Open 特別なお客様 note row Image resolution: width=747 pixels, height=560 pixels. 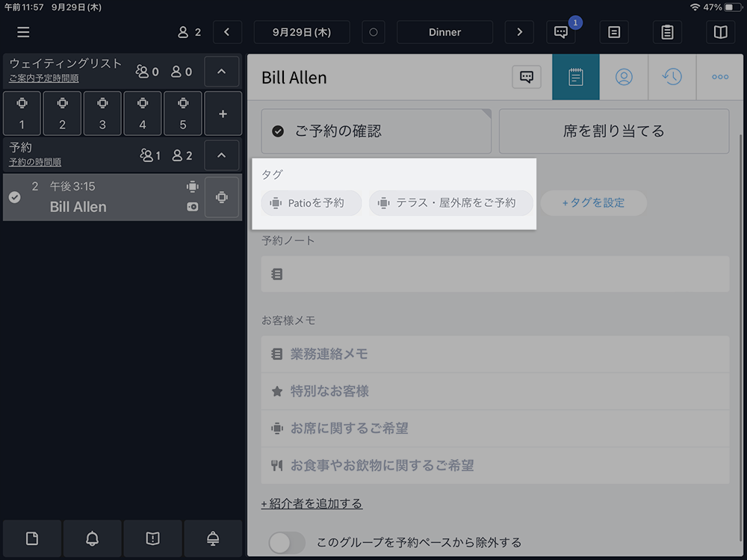495,391
